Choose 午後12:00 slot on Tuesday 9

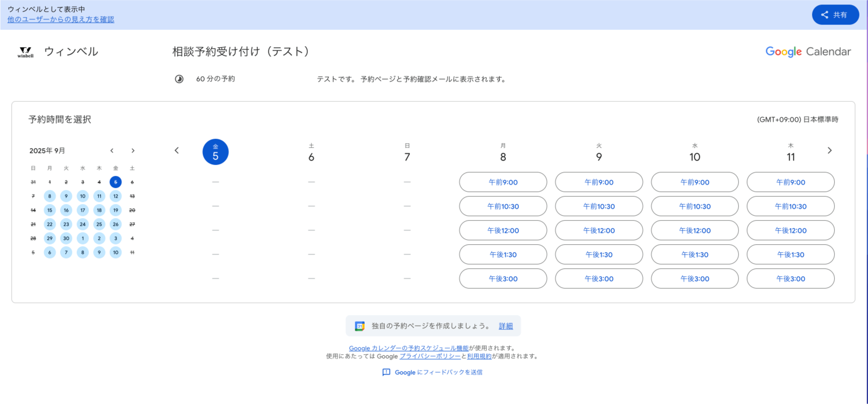point(599,230)
